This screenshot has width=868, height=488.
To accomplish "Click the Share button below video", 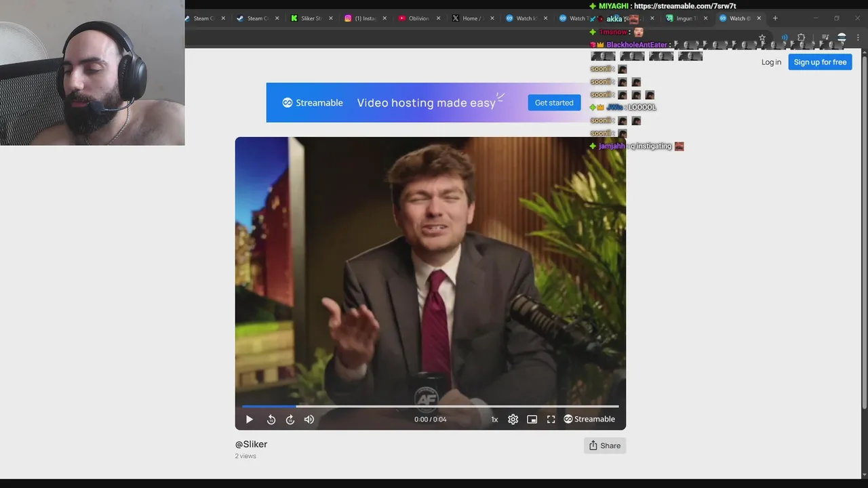I will (604, 445).
